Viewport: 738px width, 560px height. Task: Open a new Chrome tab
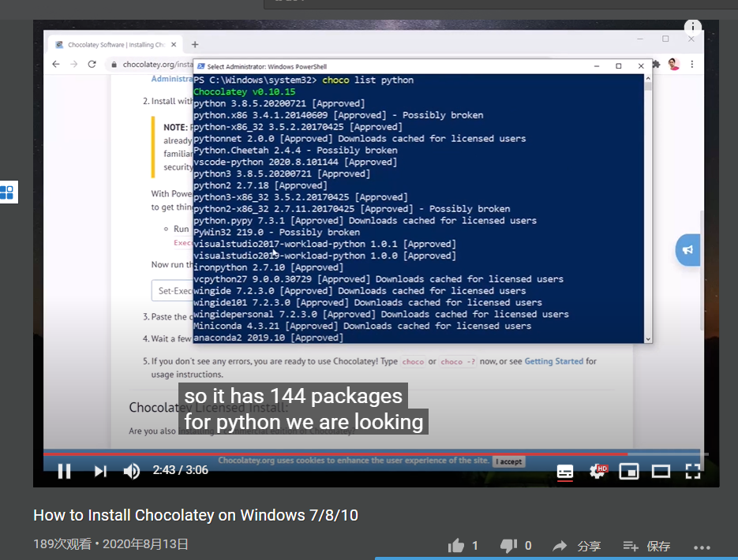click(x=195, y=45)
